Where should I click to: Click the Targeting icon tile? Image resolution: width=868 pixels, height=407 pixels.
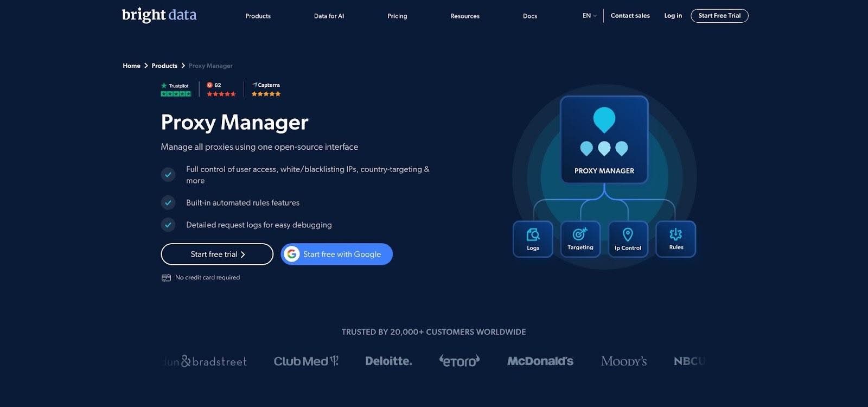[x=580, y=239]
